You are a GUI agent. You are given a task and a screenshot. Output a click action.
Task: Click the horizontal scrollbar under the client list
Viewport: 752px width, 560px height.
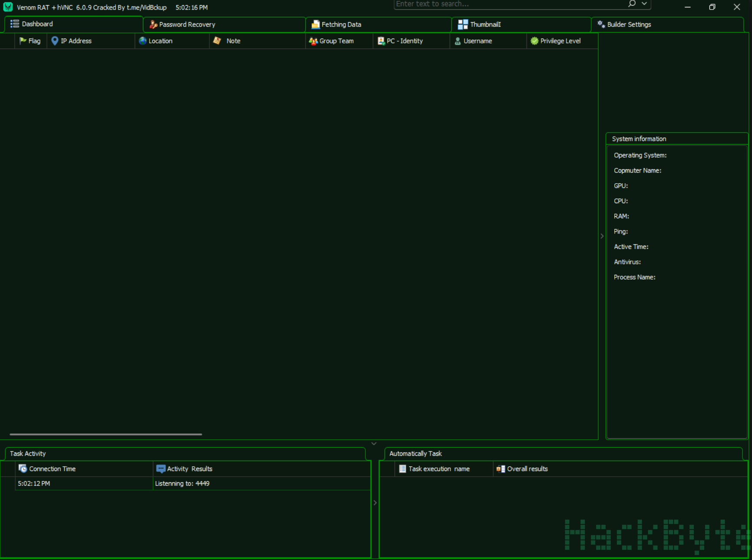tap(106, 434)
